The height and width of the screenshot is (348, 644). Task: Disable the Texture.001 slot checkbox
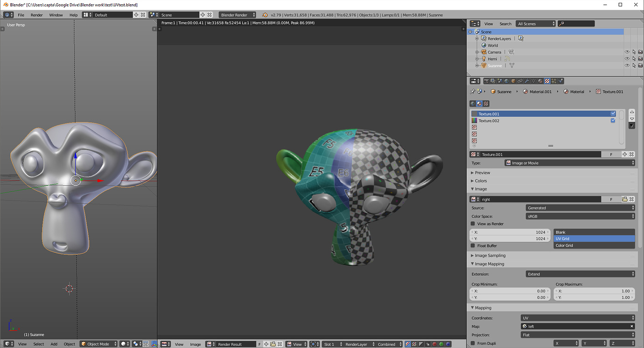click(x=613, y=114)
